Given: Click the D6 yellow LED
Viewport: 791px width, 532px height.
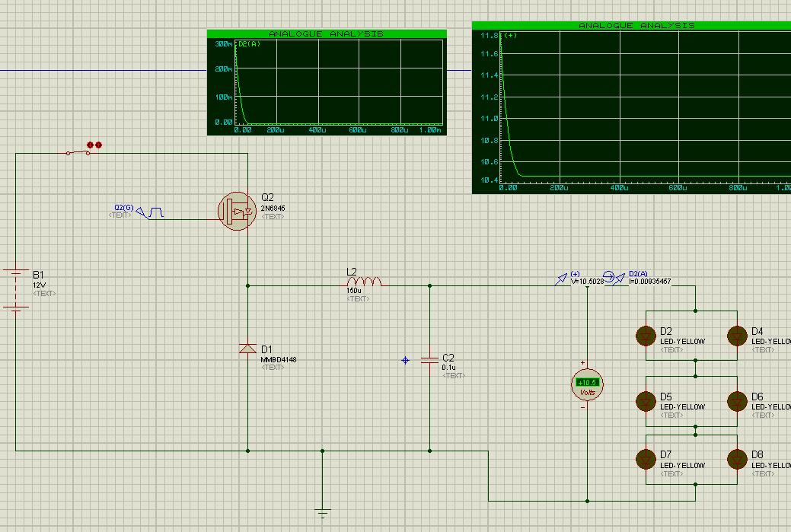Looking at the screenshot, I should 737,401.
